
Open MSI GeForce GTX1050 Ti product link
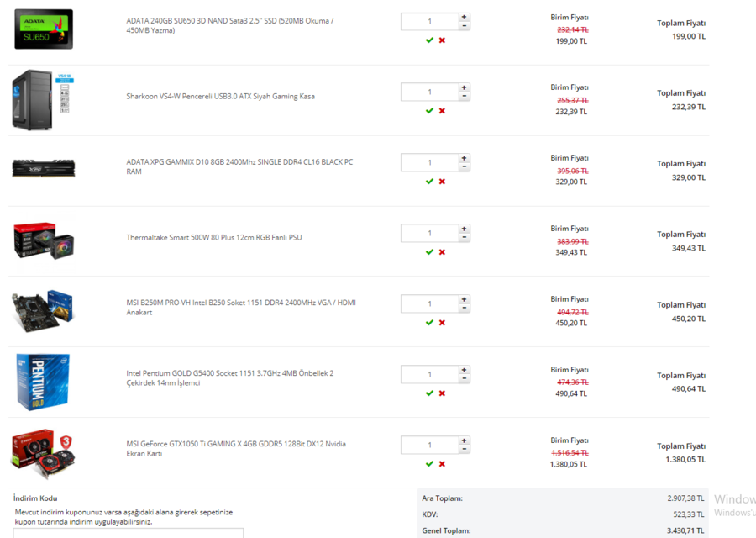coord(236,448)
